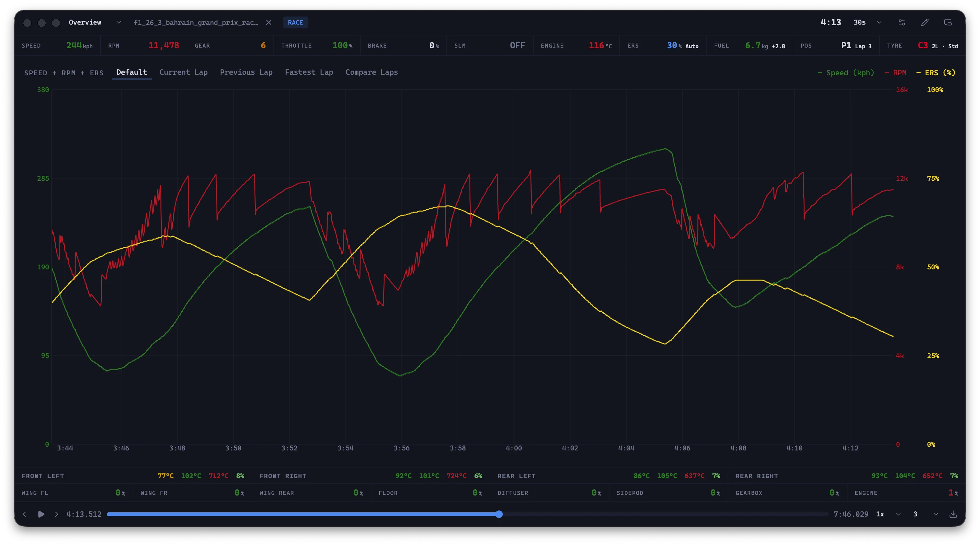Screen dimensions: 980x545
Task: Switch to the Previous Lap tab
Action: click(x=246, y=72)
